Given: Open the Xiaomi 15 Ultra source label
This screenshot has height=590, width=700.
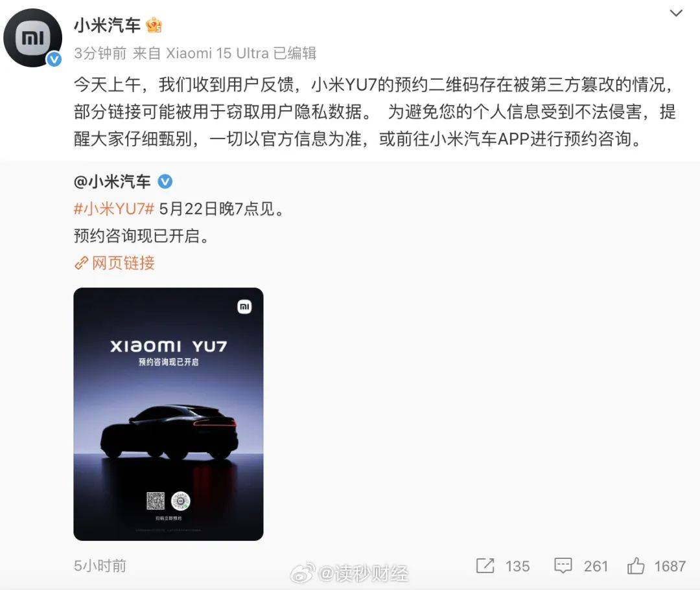Looking at the screenshot, I should [x=217, y=53].
